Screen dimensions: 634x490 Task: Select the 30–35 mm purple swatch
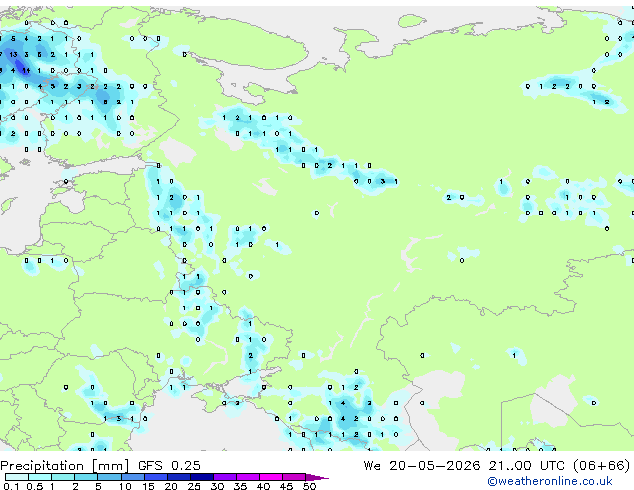225,477
